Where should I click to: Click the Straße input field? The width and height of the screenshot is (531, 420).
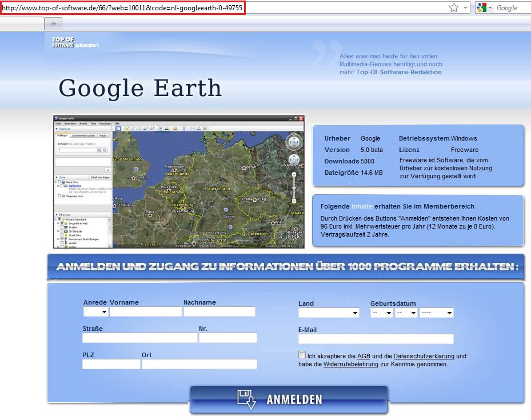(x=140, y=338)
